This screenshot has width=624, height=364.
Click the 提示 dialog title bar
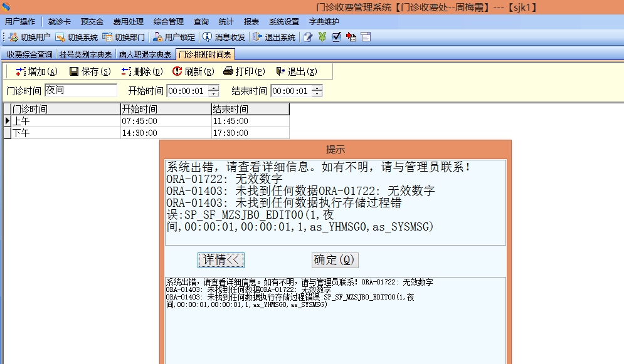pyautogui.click(x=335, y=149)
